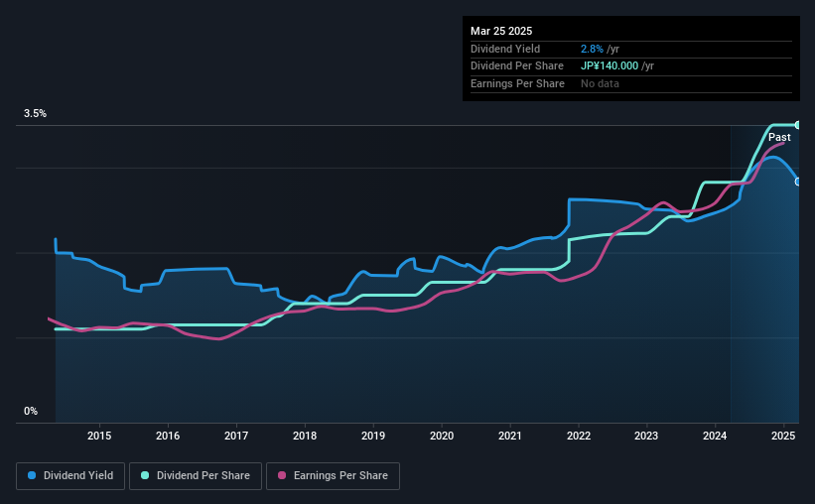Click the teal Dividend Per Share endpoint marker

click(798, 125)
